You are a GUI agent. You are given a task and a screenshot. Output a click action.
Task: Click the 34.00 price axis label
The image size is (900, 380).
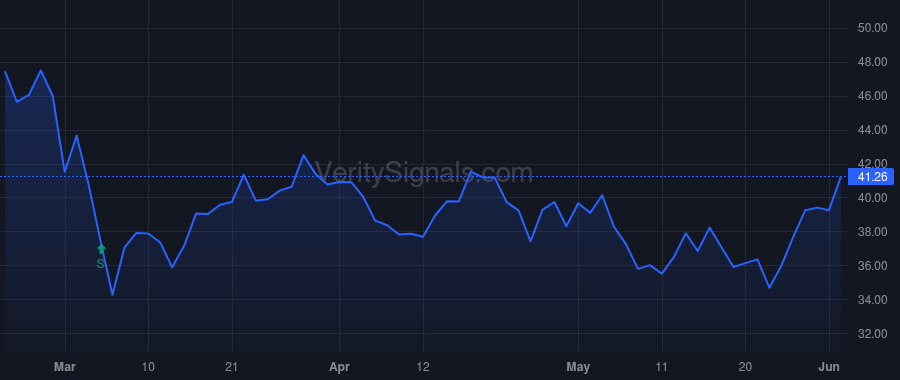pos(872,300)
